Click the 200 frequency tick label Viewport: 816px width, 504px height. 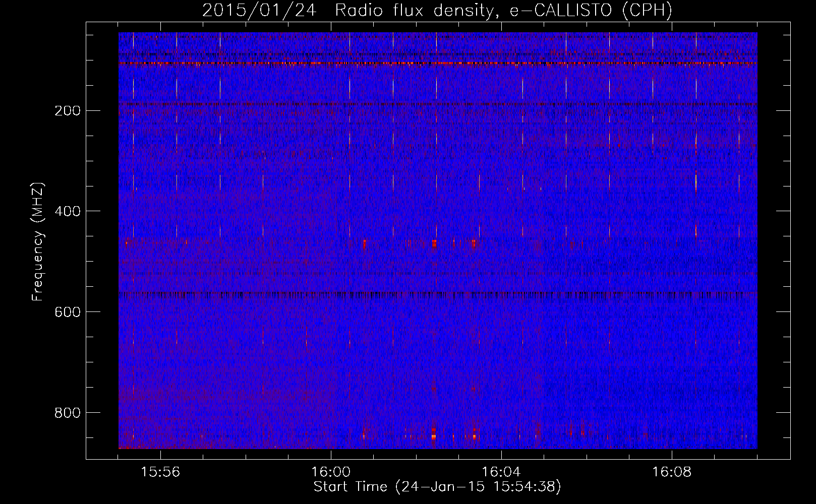[x=67, y=111]
